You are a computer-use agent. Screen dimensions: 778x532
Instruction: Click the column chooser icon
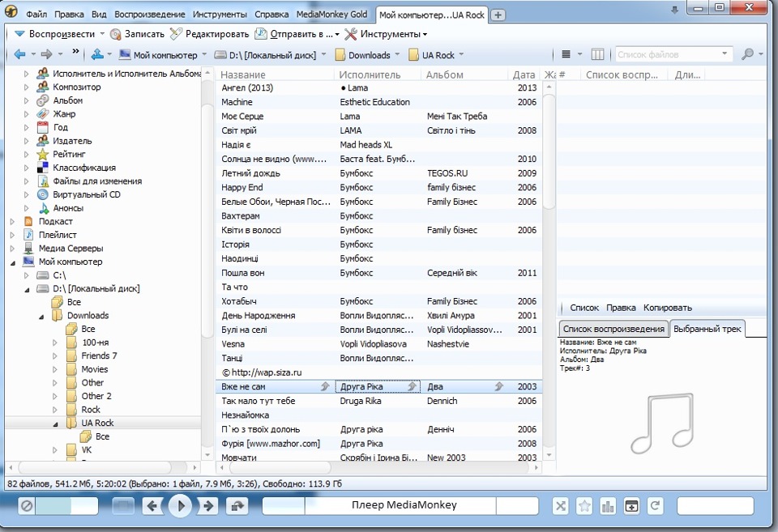598,54
